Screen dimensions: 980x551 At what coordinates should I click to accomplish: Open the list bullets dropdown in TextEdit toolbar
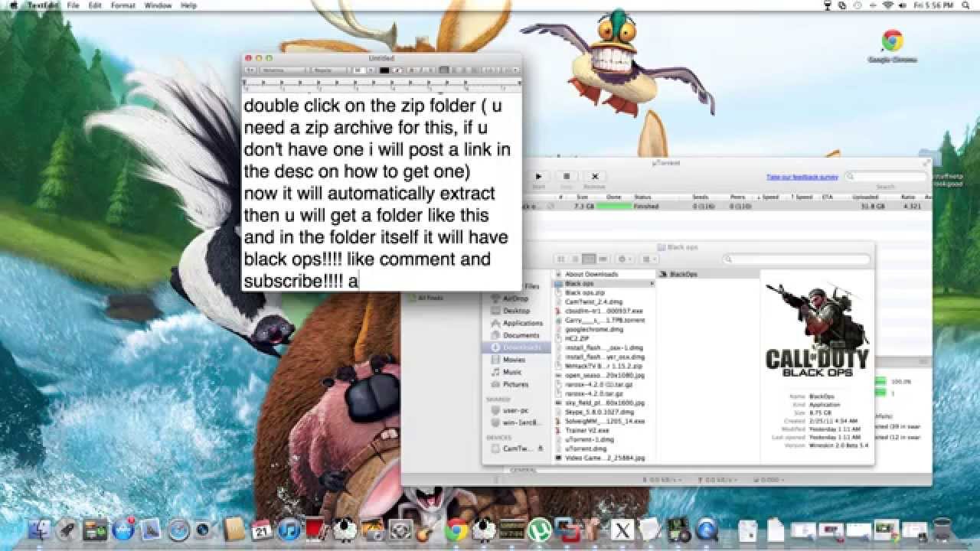point(506,70)
